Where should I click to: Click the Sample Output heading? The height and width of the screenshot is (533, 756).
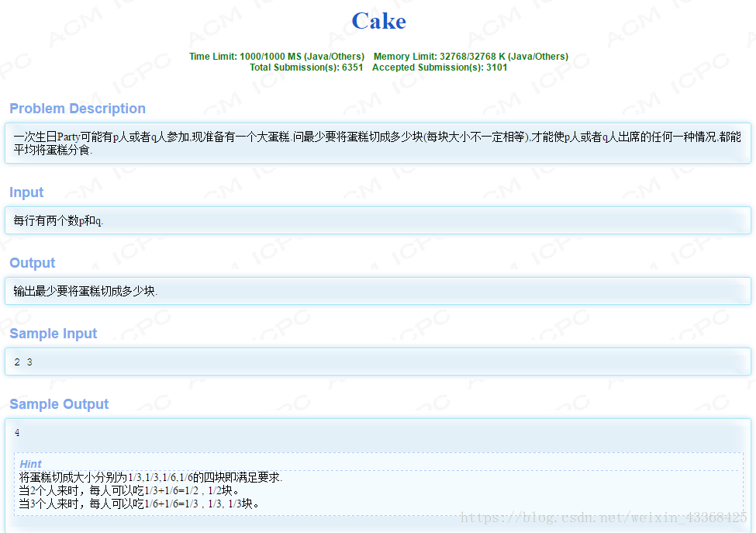point(59,404)
